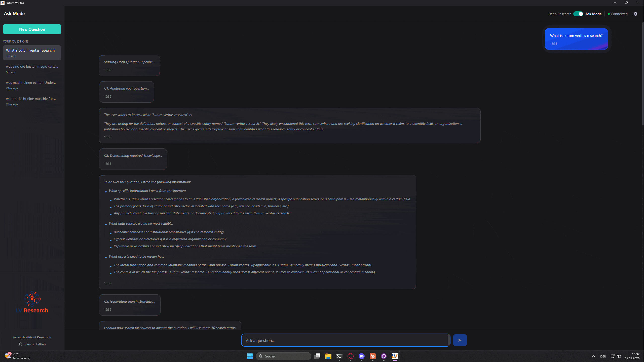Toggle Deep Research / Ask Mode switch

(578, 14)
